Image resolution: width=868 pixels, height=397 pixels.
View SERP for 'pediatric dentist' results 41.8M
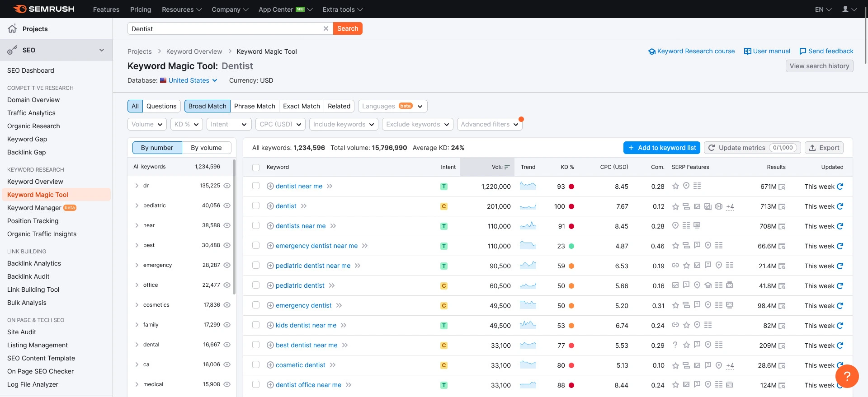[x=782, y=286]
